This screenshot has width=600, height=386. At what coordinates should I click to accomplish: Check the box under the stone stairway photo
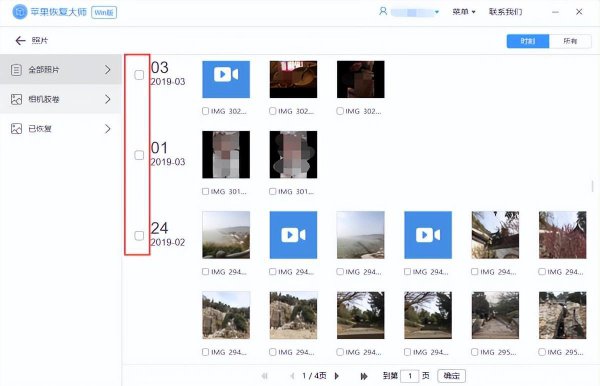[x=475, y=352]
